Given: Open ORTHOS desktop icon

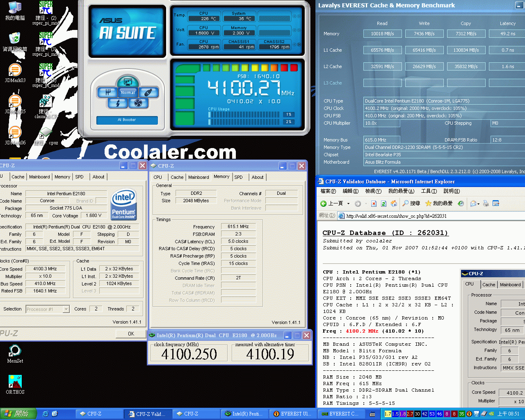Looking at the screenshot, I should 15,385.
